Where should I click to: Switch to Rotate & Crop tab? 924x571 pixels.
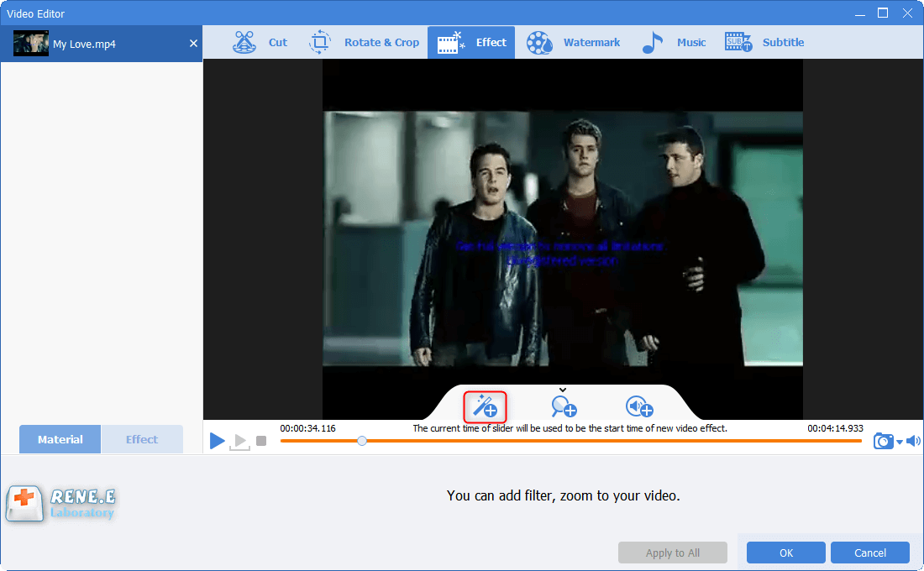(x=364, y=43)
